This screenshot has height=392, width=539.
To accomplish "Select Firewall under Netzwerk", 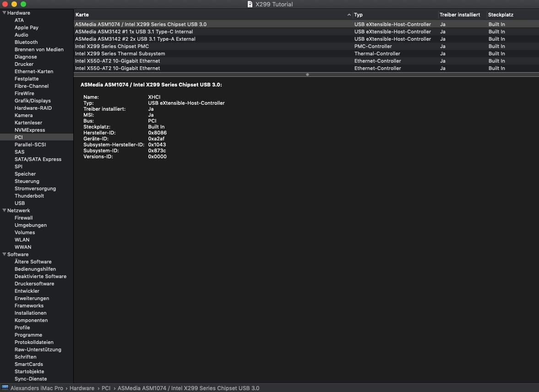I will click(24, 218).
